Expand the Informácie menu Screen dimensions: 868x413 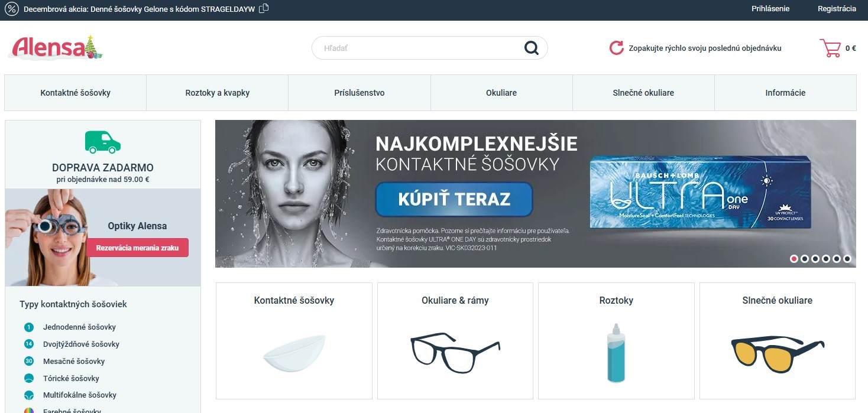(x=785, y=93)
